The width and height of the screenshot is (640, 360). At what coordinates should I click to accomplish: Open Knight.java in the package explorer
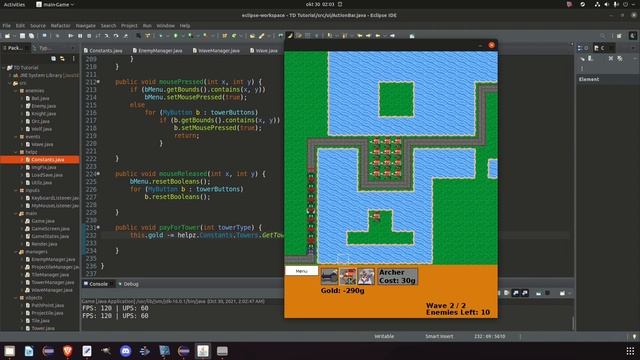tap(41, 114)
